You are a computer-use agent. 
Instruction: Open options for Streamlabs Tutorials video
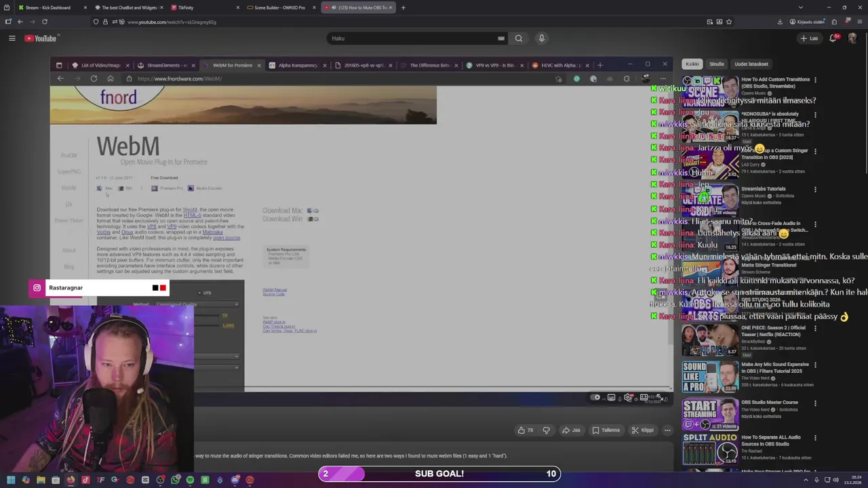pos(815,189)
